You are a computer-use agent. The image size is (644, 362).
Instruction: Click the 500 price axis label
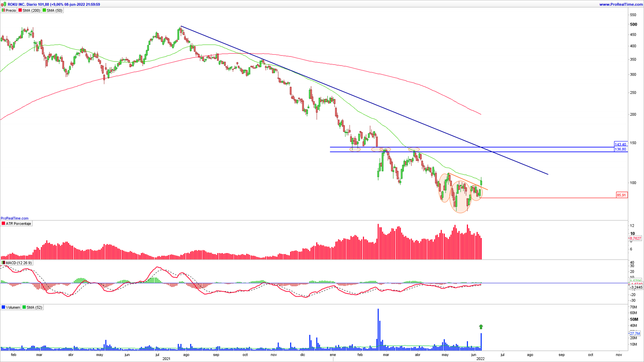633,25
